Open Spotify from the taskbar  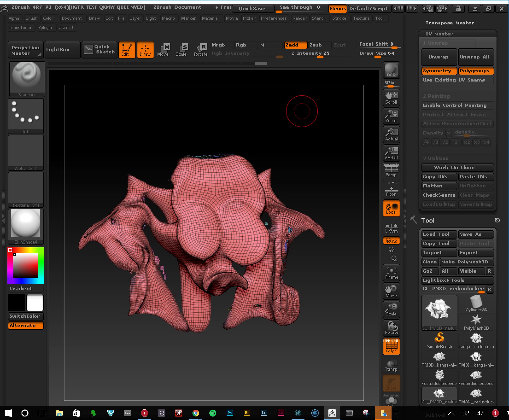coord(213,413)
